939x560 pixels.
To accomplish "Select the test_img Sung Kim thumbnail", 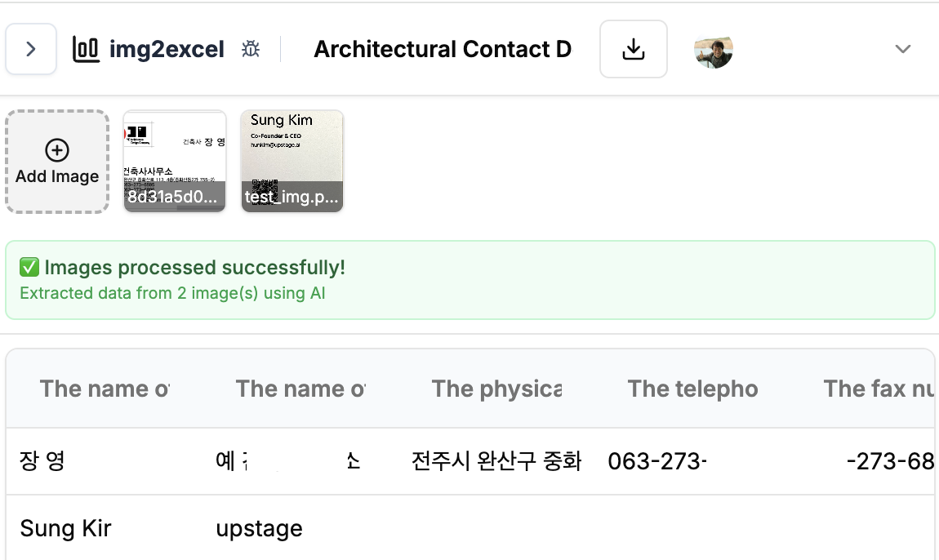I will (x=292, y=162).
